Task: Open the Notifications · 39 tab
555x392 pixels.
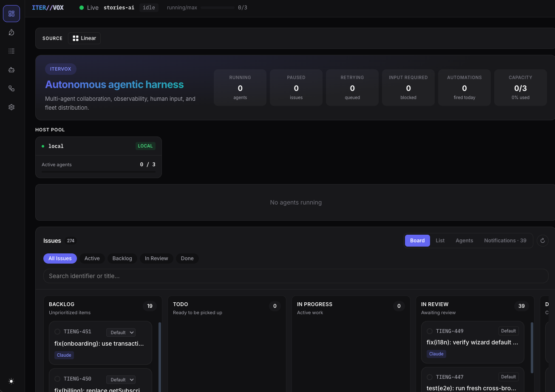Action: click(505, 241)
